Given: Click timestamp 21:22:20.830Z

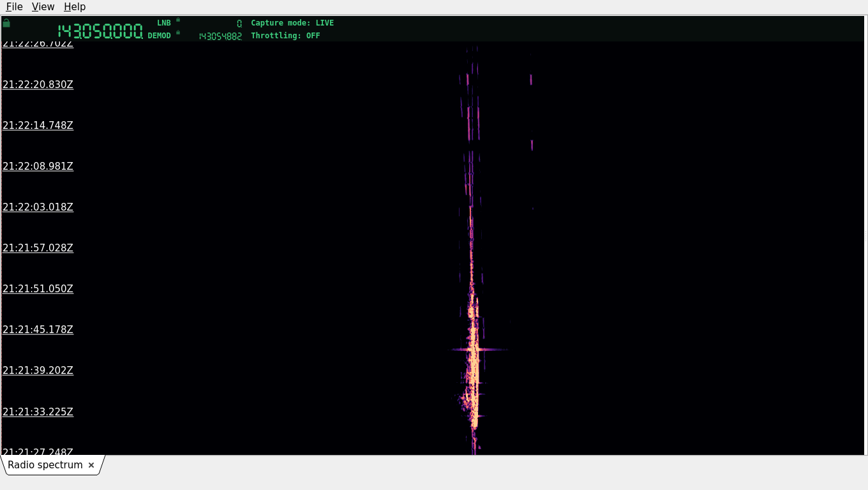Looking at the screenshot, I should click(x=38, y=84).
